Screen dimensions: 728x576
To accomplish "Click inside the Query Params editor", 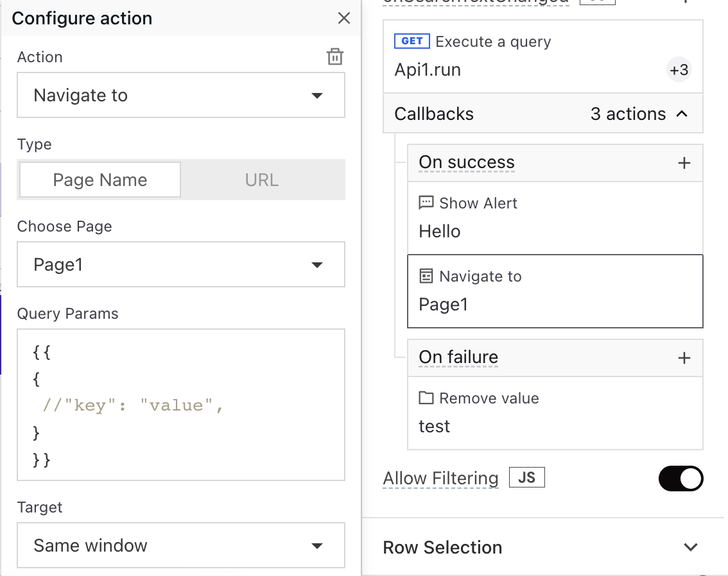I will [181, 404].
